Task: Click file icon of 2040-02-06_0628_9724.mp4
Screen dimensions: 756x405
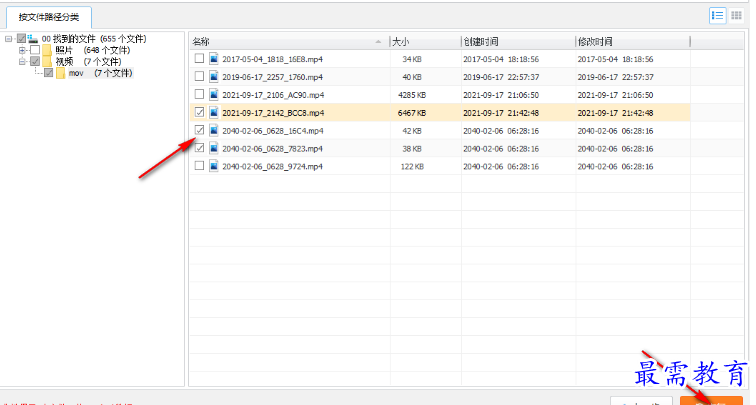Action: click(x=214, y=166)
